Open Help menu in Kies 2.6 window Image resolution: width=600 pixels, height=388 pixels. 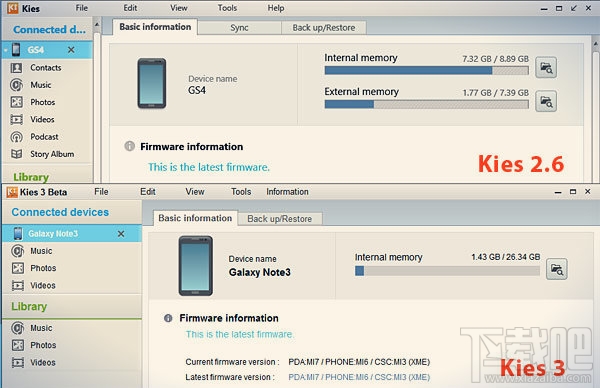(x=276, y=8)
